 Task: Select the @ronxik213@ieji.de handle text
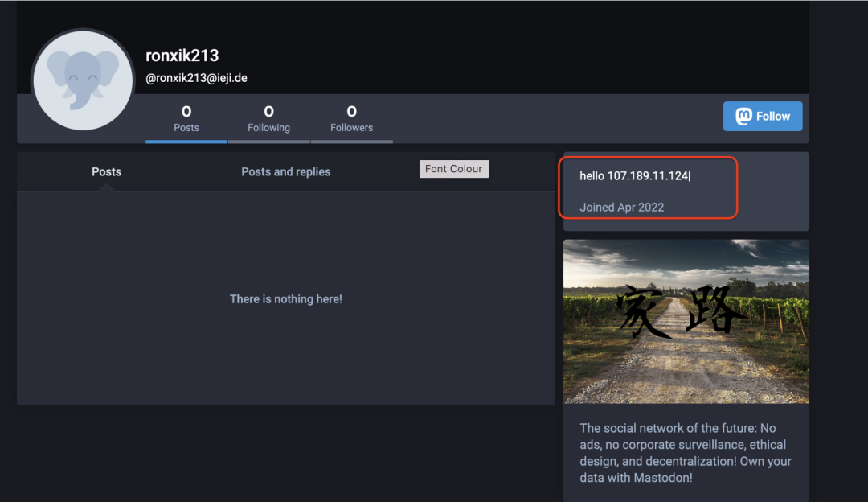[x=196, y=78]
